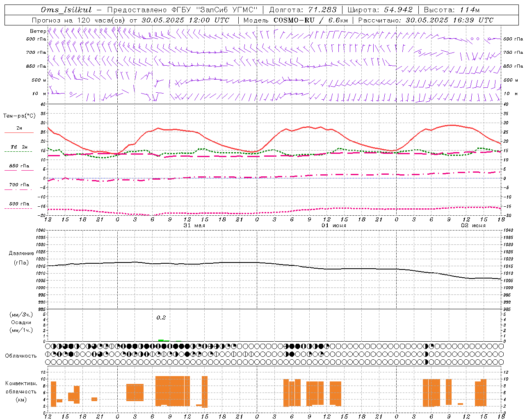525x420 pixels.
Task: Click the "Высота: 114м" header field
Action: [452, 9]
